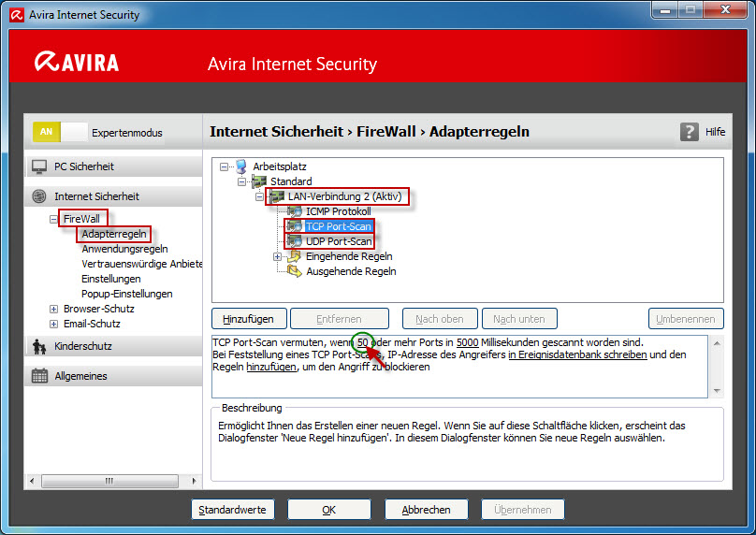Click the Hilfe text link

click(x=715, y=132)
